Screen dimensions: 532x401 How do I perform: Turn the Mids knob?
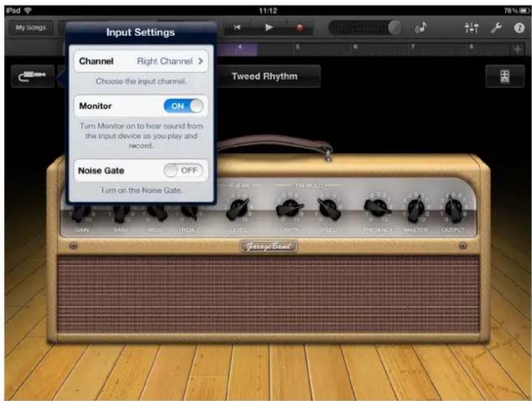(x=157, y=213)
